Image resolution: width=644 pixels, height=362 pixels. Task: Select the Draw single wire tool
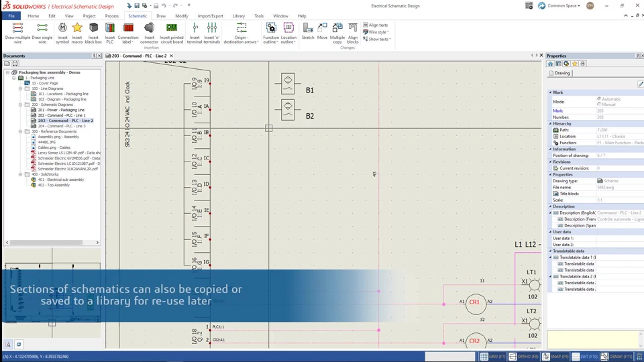(x=42, y=33)
